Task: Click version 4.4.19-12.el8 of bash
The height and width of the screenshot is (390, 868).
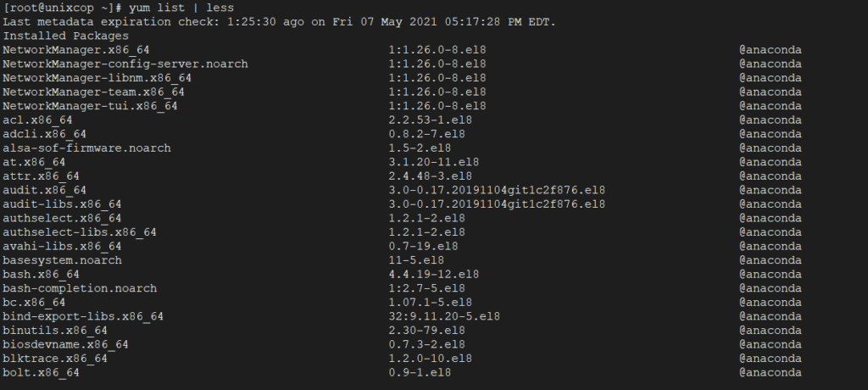Action: pyautogui.click(x=433, y=274)
